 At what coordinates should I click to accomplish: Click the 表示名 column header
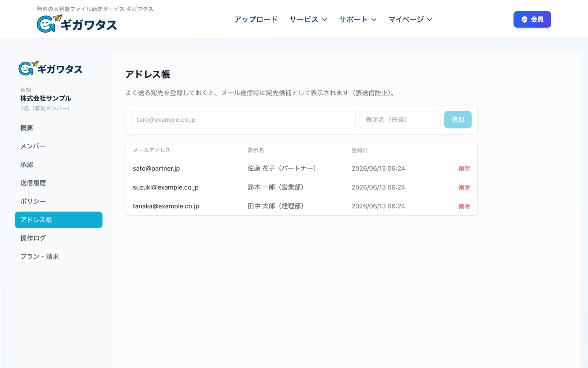pyautogui.click(x=255, y=150)
